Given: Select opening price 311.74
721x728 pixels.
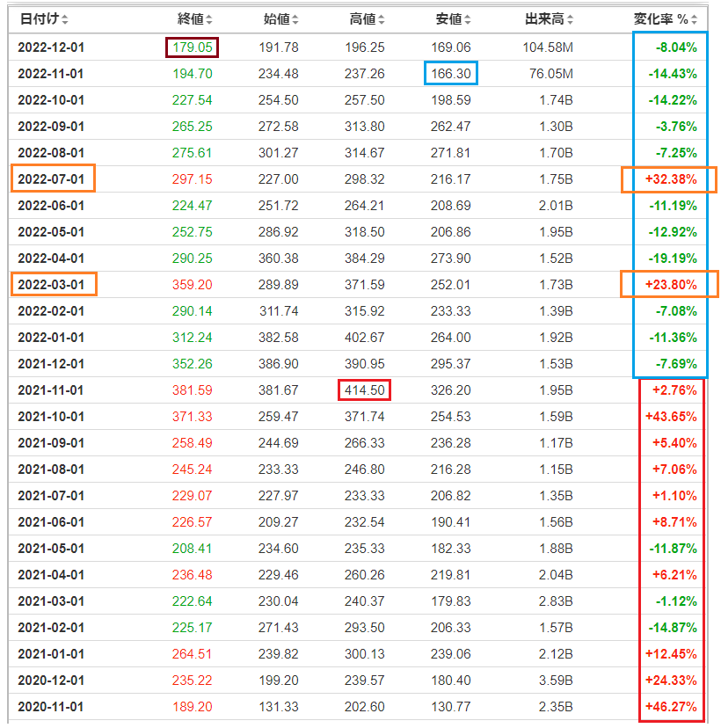Looking at the screenshot, I should click(279, 311).
